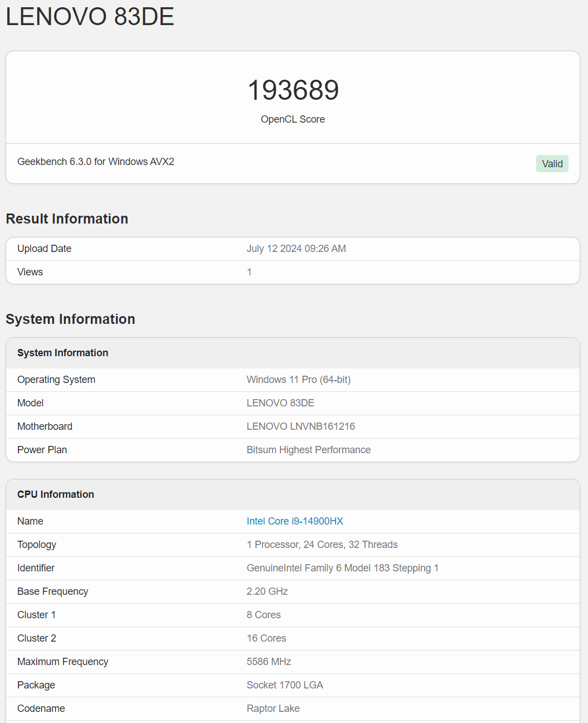
Task: Select the July 12 2024 09:26 AM value
Action: tap(297, 249)
